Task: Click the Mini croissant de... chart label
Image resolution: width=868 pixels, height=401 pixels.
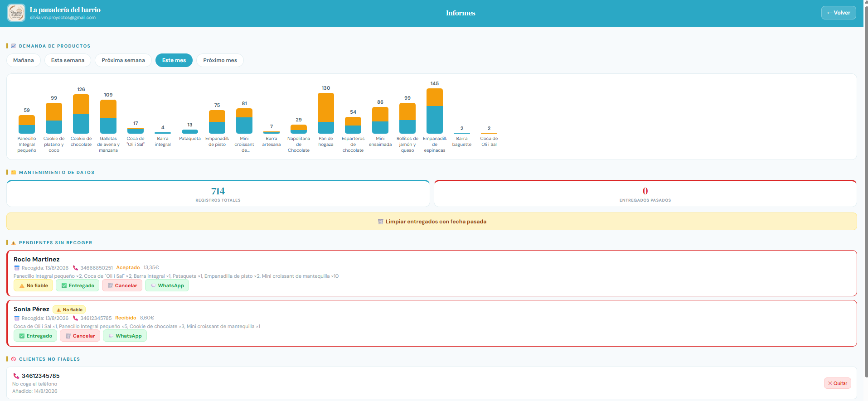Action: coord(244,145)
